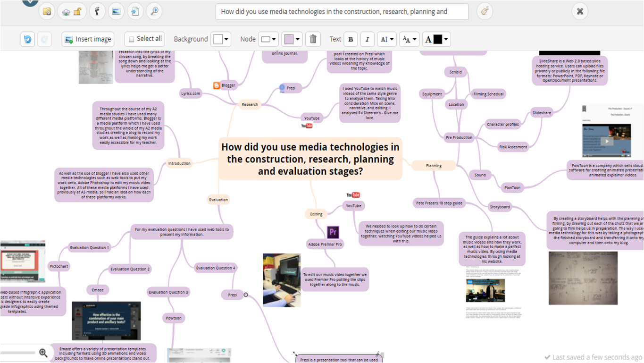Delete the node with trash icon
Screen dimensions: 644x363
[313, 39]
